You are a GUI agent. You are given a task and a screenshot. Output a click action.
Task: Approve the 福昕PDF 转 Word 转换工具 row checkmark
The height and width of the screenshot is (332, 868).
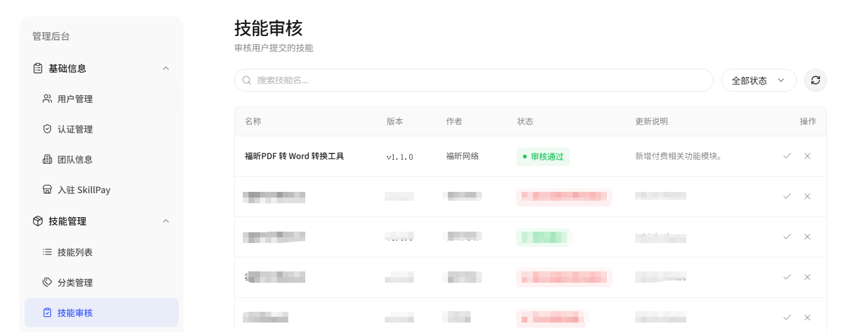787,156
